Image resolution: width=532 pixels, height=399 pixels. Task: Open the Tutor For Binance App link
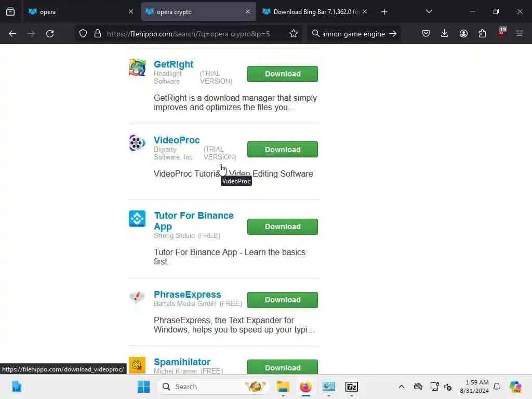click(x=193, y=221)
